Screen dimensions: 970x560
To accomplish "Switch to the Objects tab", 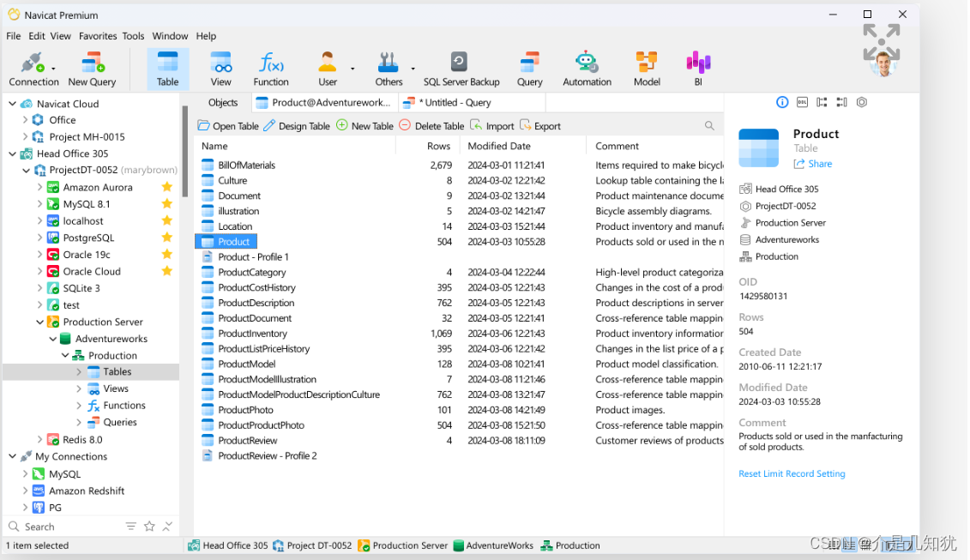I will click(223, 103).
